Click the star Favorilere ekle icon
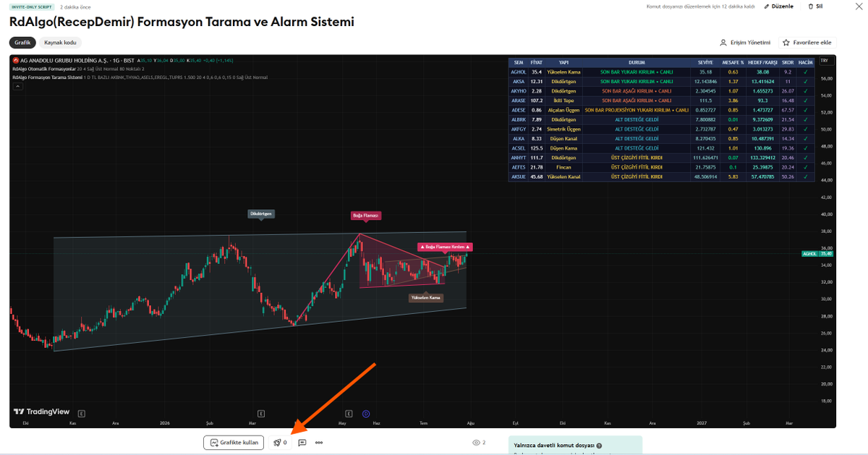Screen dimensions: 868x455 click(x=786, y=43)
